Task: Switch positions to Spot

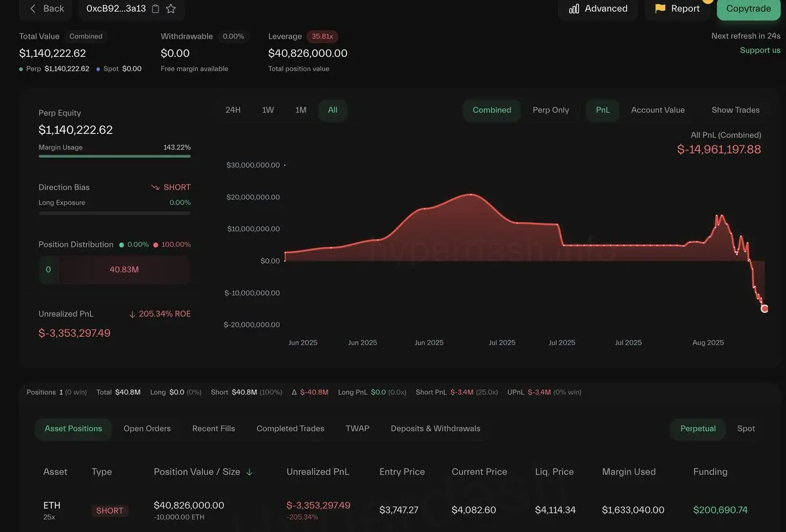Action: tap(746, 428)
